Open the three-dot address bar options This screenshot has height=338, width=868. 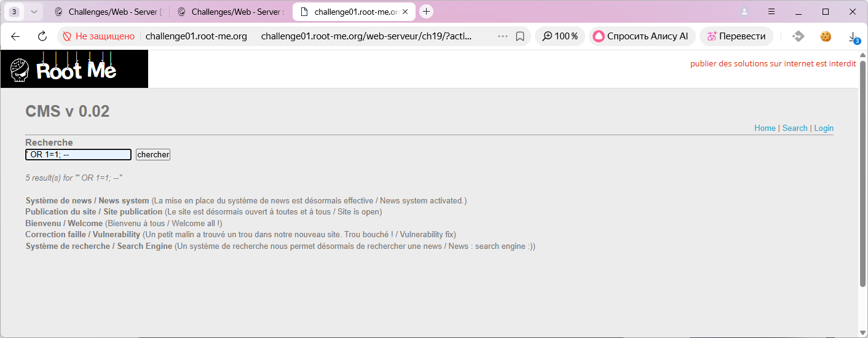click(x=502, y=36)
